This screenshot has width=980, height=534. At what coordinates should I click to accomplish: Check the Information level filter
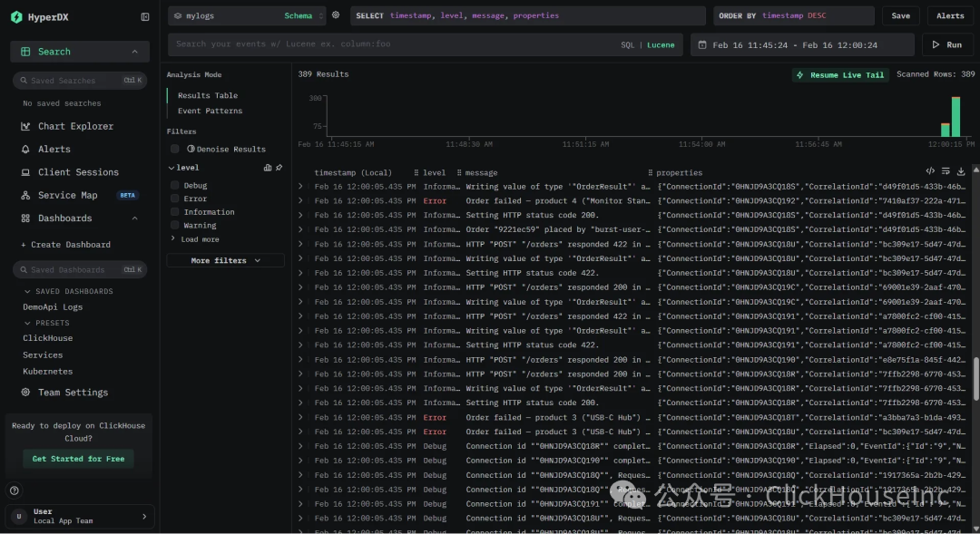(x=175, y=212)
